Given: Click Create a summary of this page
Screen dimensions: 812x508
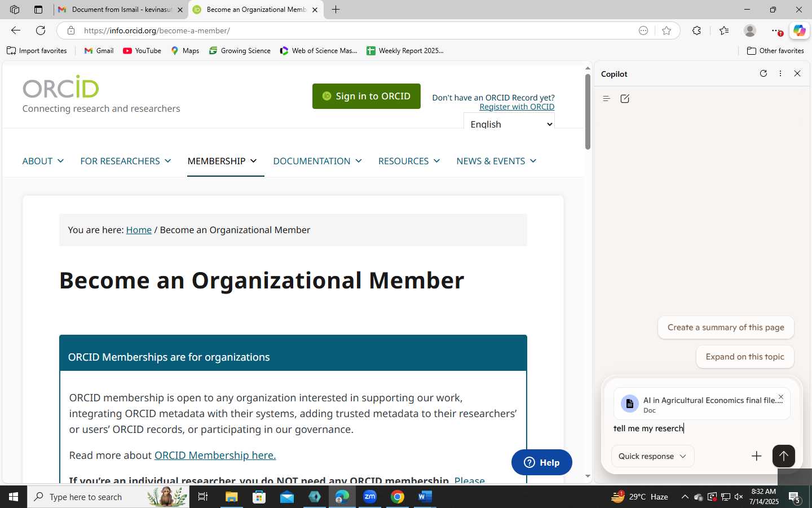Looking at the screenshot, I should pyautogui.click(x=726, y=327).
